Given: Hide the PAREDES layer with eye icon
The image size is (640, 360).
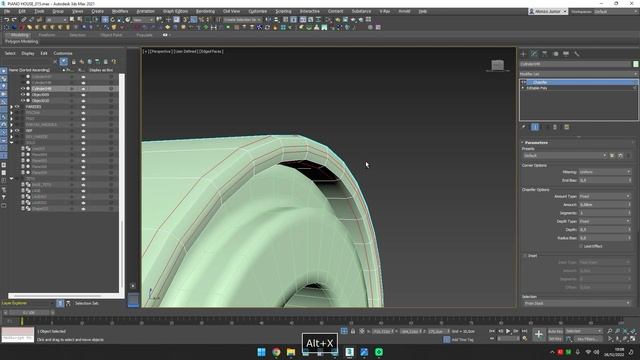Looking at the screenshot, I should pyautogui.click(x=17, y=107).
